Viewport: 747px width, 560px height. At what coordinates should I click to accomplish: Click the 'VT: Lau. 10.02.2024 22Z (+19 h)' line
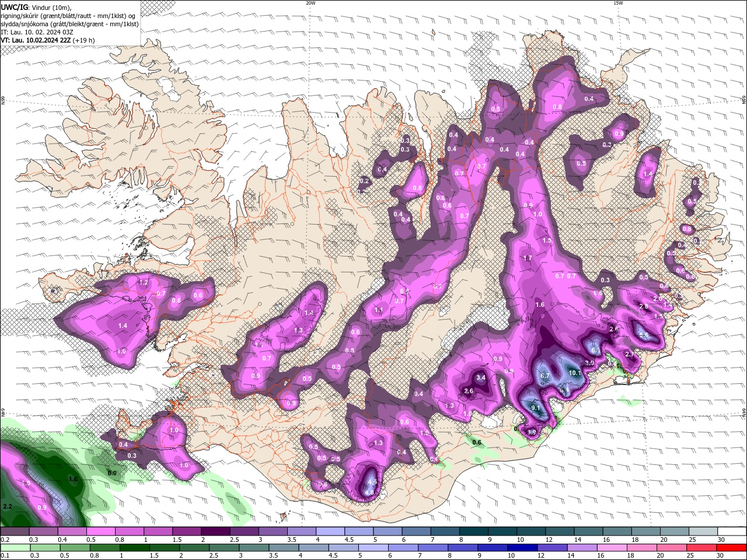tap(48, 40)
